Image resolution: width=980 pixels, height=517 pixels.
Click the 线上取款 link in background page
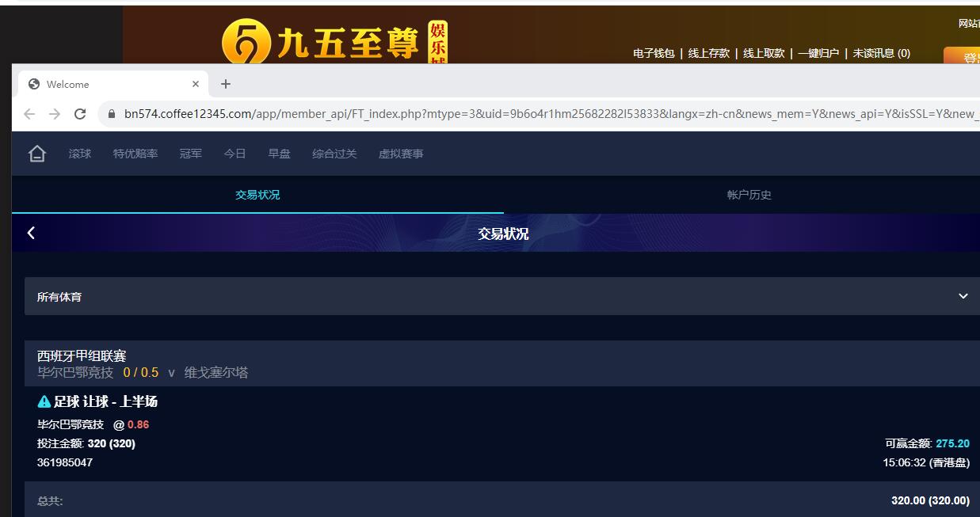(764, 53)
